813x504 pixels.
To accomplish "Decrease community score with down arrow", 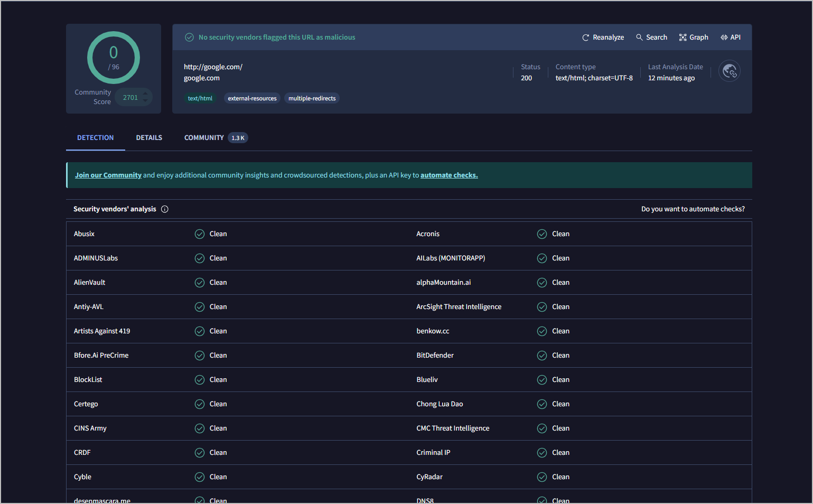I will click(145, 100).
